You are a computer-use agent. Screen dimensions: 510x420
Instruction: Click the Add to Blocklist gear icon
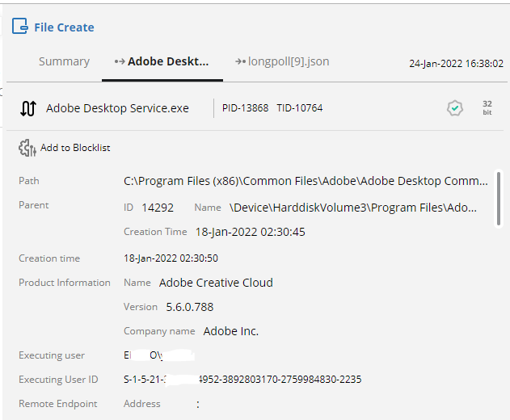27,148
